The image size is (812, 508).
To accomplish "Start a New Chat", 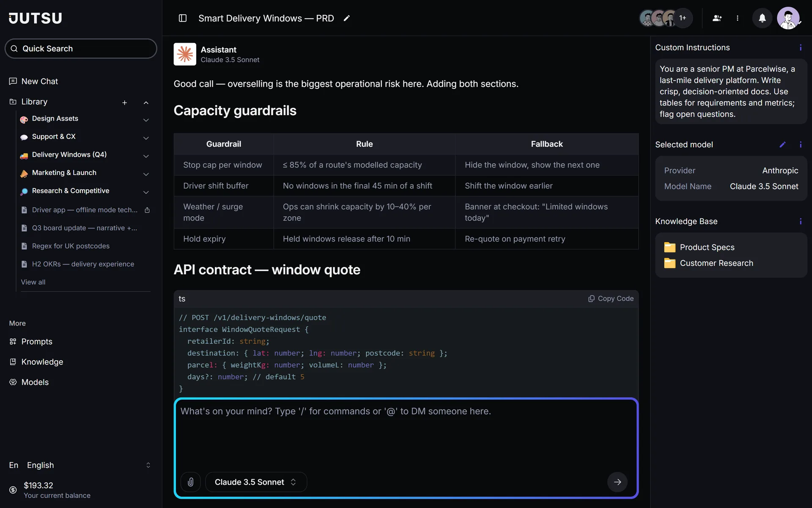I will coord(34,81).
